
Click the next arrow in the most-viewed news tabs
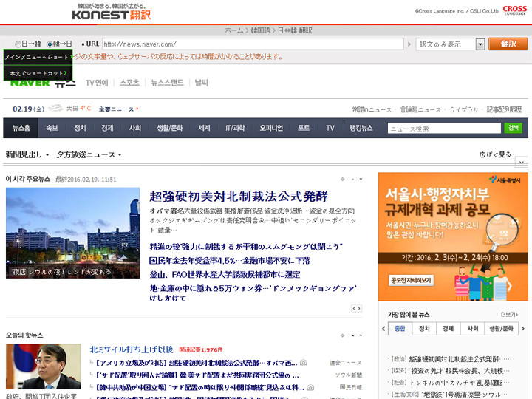(x=523, y=329)
